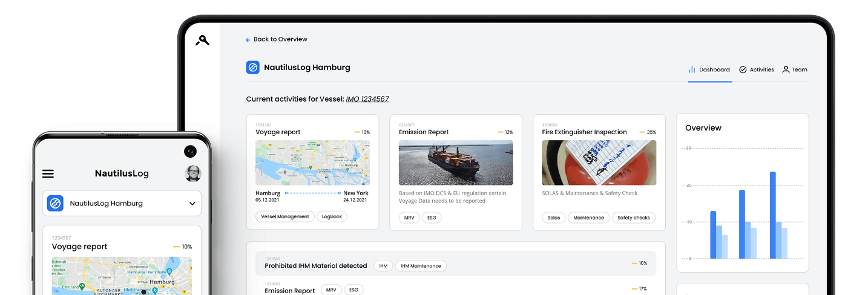Image resolution: width=868 pixels, height=295 pixels.
Task: Click the Hamburg departure label on route
Action: click(268, 193)
